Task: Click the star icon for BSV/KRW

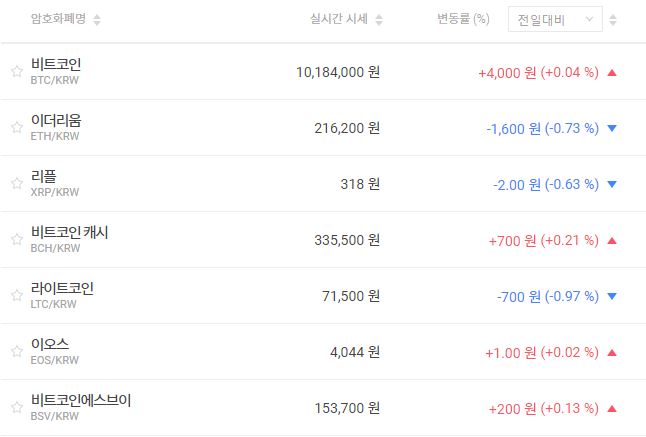Action: point(16,408)
